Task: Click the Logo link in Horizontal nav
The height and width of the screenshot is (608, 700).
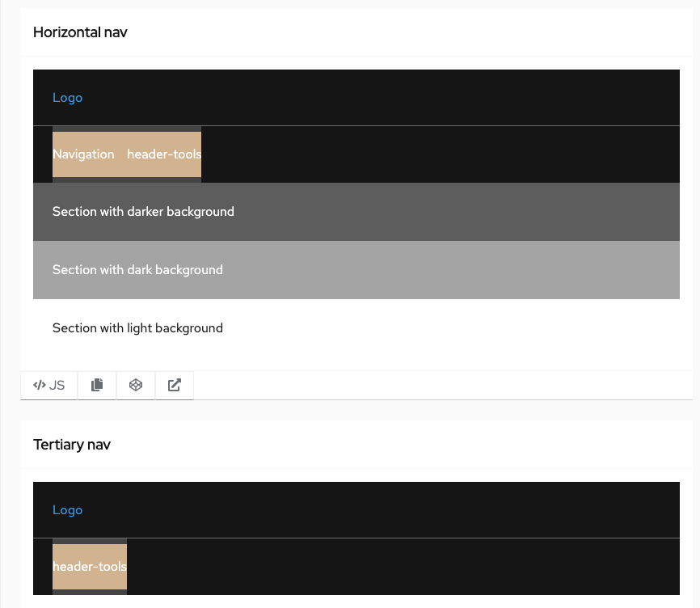Action: coord(67,98)
